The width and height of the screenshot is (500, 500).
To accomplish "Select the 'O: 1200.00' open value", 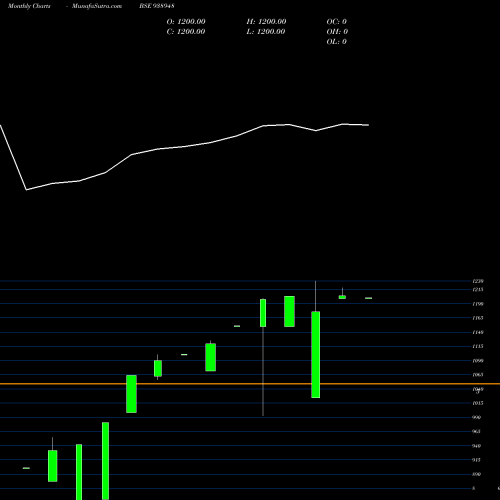I will [x=186, y=22].
